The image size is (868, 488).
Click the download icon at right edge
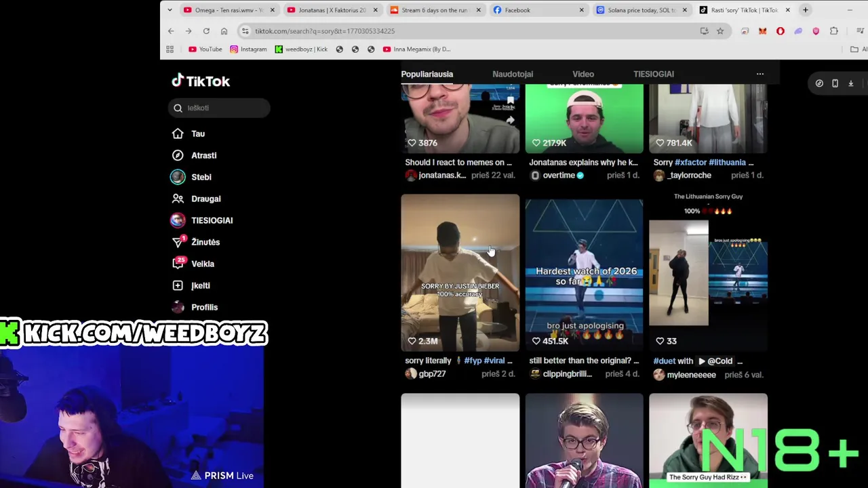(x=850, y=83)
